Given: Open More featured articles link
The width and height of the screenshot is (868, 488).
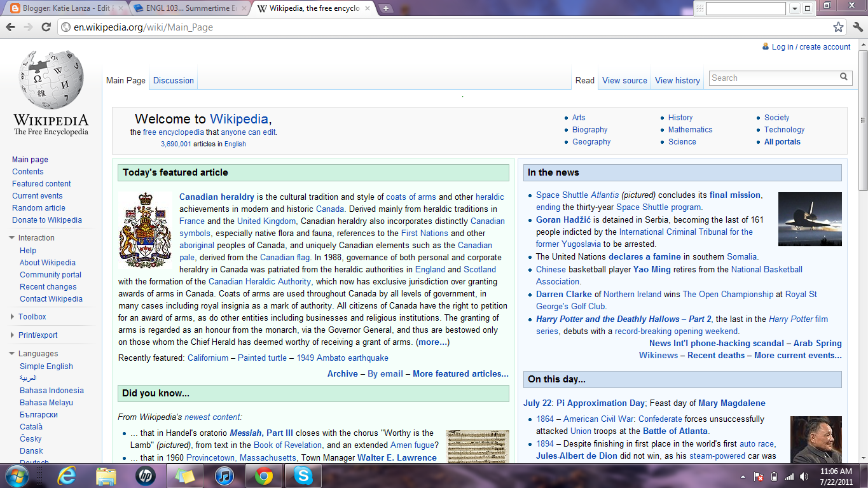Looking at the screenshot, I should 460,373.
